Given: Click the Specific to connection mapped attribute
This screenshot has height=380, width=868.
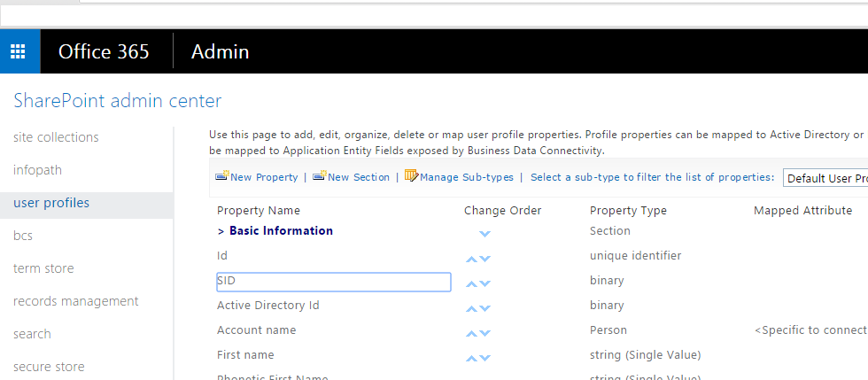Looking at the screenshot, I should [811, 330].
